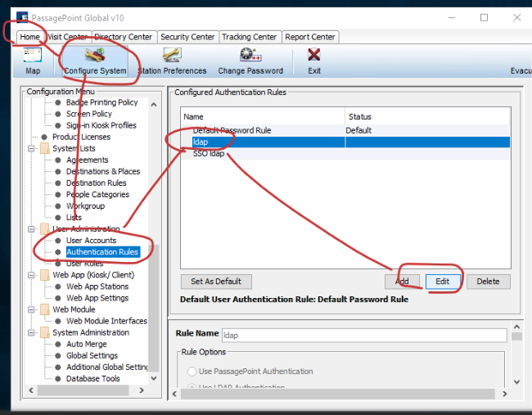532x415 pixels.
Task: Select SSO ldap rule in list
Action: click(209, 154)
